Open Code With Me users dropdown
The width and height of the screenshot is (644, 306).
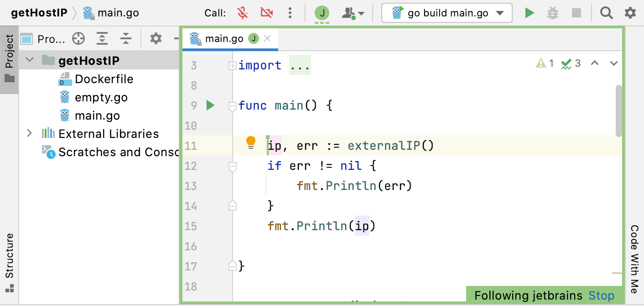click(x=353, y=13)
